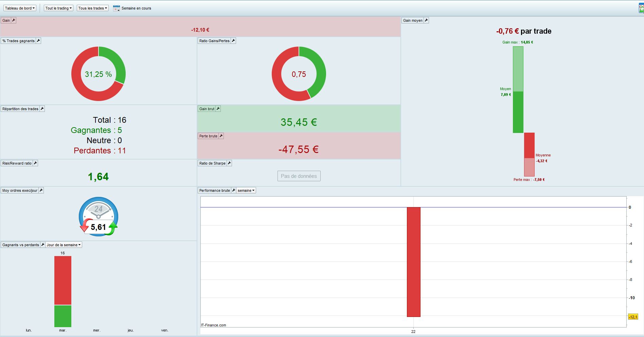This screenshot has width=644, height=337.
Task: Click the red weekly bar in Performance brute
Action: [x=414, y=262]
